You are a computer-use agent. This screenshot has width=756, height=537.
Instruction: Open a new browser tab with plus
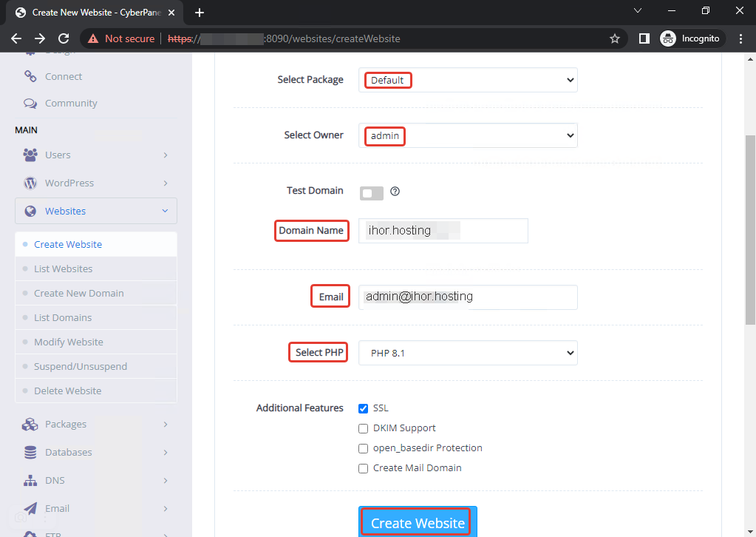click(199, 13)
